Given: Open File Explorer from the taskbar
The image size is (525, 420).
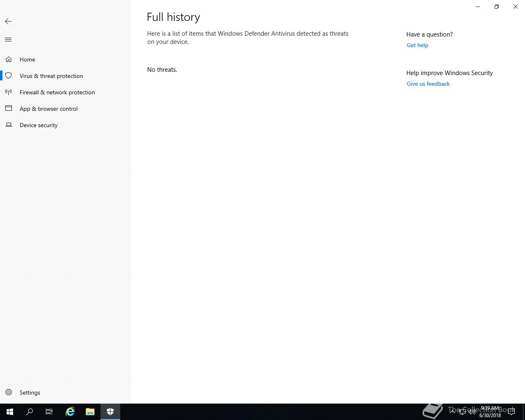Looking at the screenshot, I should click(x=90, y=412).
